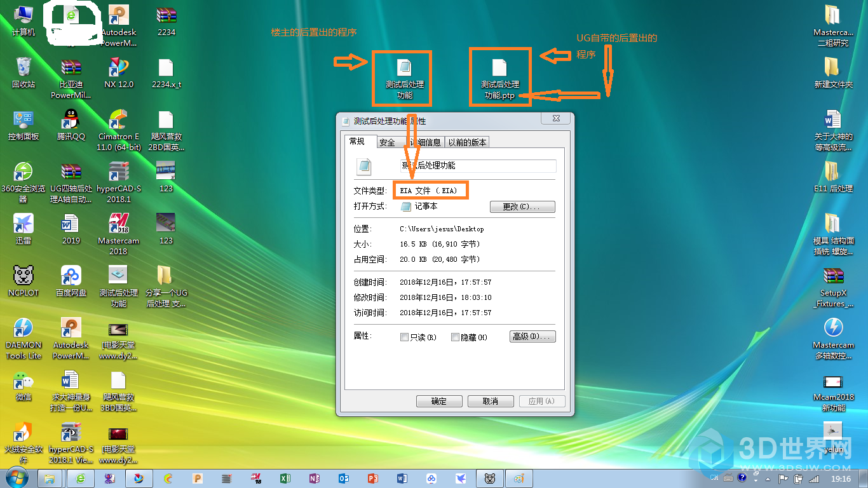The height and width of the screenshot is (488, 868).
Task: Open the 回收站 recycle bin
Action: 24,73
